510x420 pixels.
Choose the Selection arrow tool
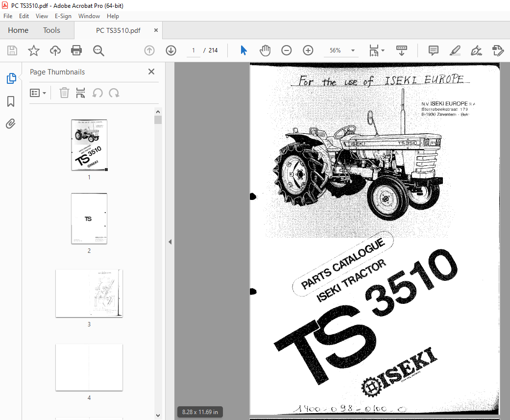[x=243, y=50]
